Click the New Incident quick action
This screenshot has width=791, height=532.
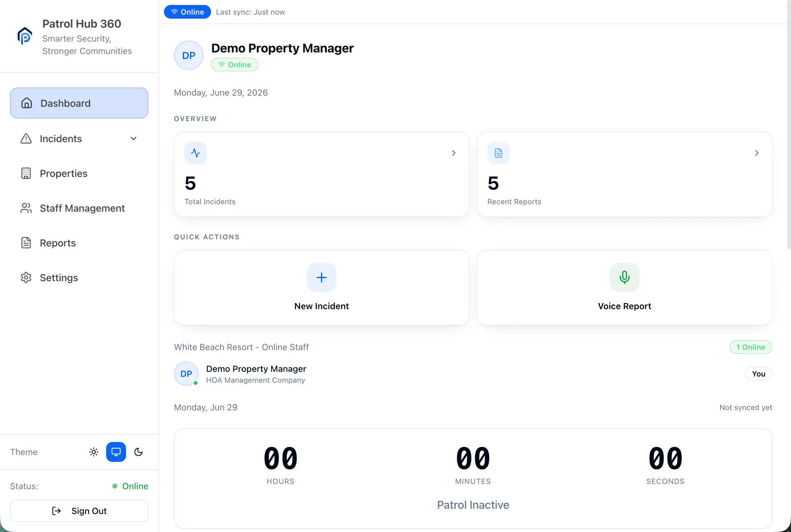click(x=321, y=288)
